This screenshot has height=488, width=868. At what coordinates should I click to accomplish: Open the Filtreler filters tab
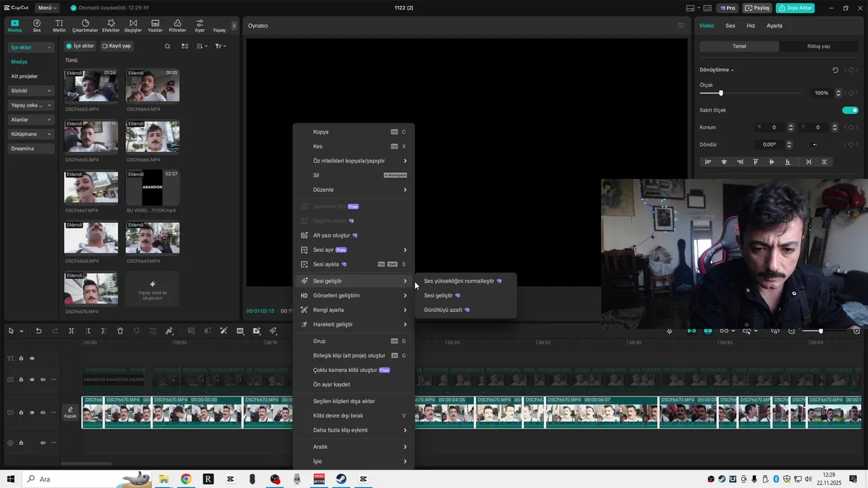[x=177, y=26]
